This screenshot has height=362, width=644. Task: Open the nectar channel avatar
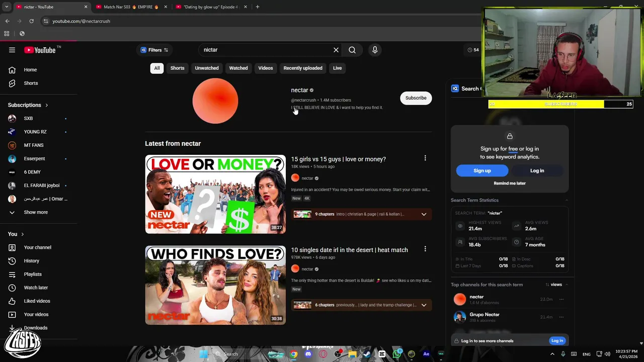pyautogui.click(x=215, y=101)
